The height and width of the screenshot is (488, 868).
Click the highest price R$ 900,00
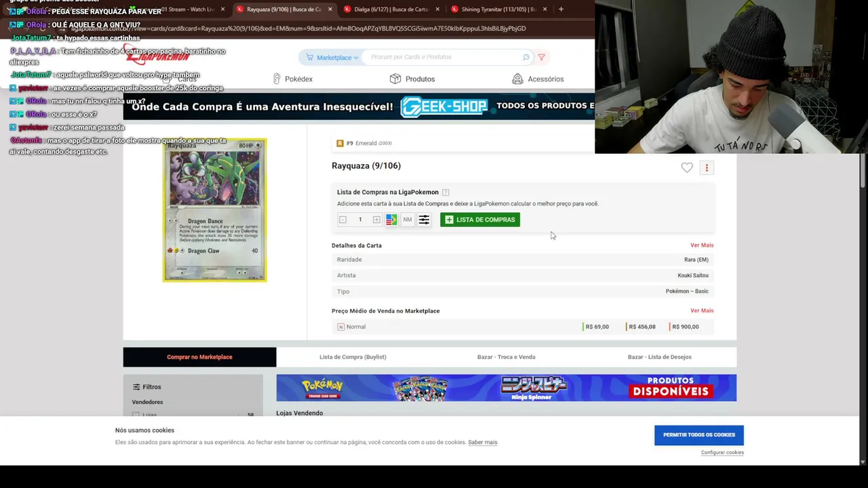click(685, 327)
